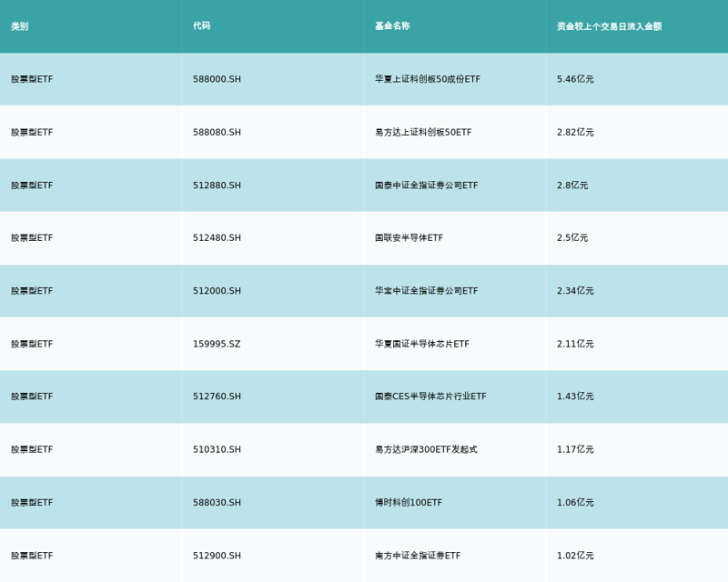The height and width of the screenshot is (582, 728).
Task: Click 股票型ETF in the 512900.SH row
Action: (32, 556)
